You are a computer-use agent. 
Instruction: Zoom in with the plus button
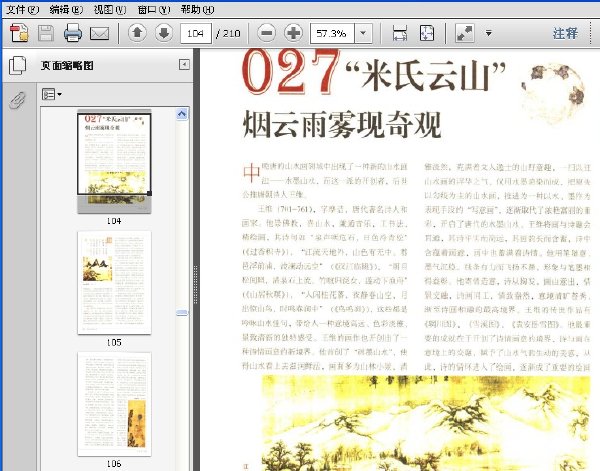click(293, 33)
